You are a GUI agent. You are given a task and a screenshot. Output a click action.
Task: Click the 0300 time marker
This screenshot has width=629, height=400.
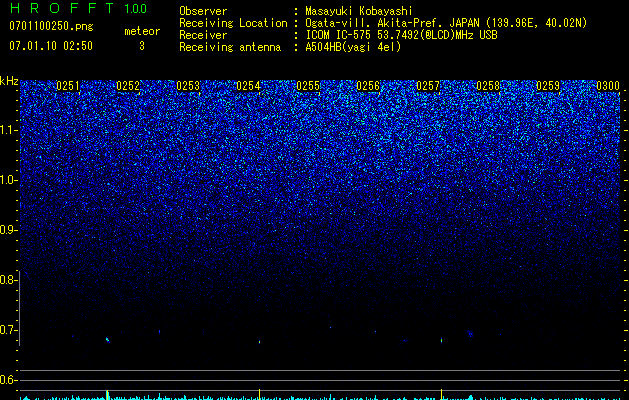[608, 86]
